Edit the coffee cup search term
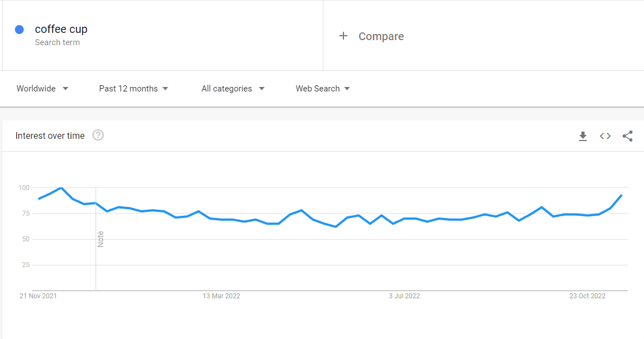The height and width of the screenshot is (339, 644). tap(61, 29)
